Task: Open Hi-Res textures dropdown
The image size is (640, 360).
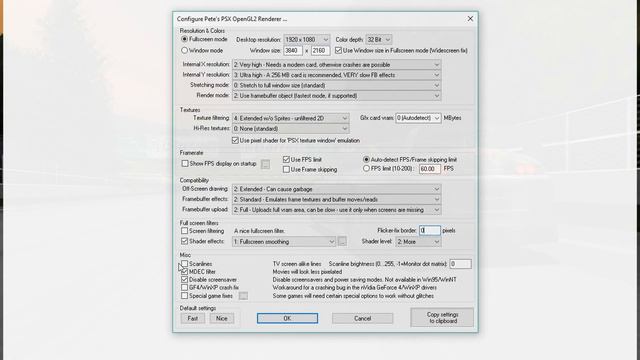Action: [x=291, y=129]
